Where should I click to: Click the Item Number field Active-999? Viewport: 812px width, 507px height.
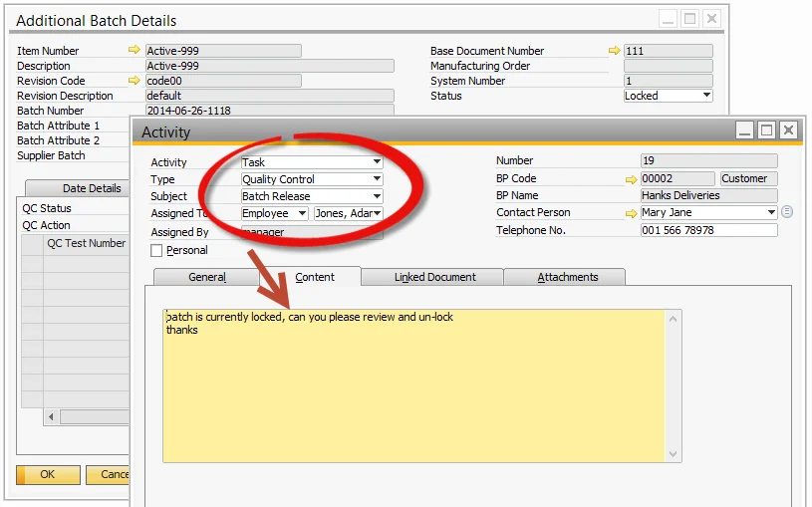tap(223, 51)
